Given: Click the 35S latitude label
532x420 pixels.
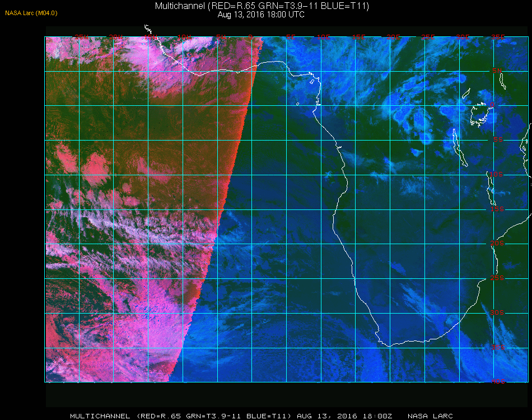Looking at the screenshot, I should (x=498, y=347).
